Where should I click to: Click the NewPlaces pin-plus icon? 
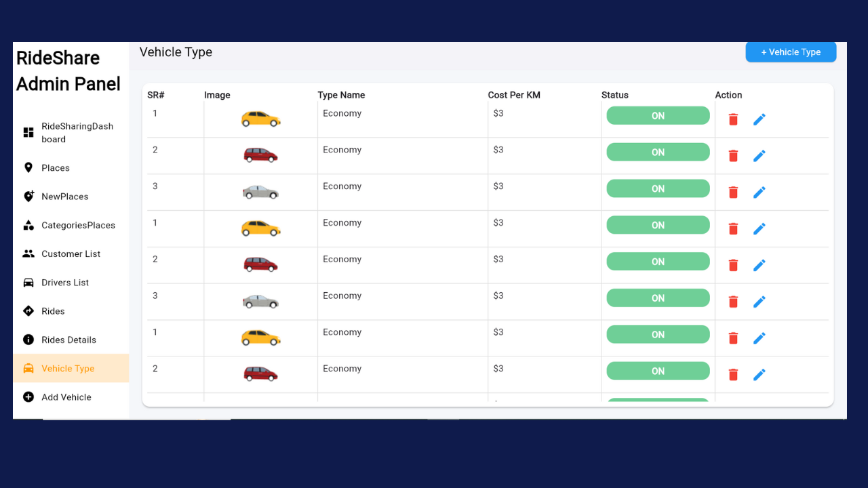click(28, 197)
